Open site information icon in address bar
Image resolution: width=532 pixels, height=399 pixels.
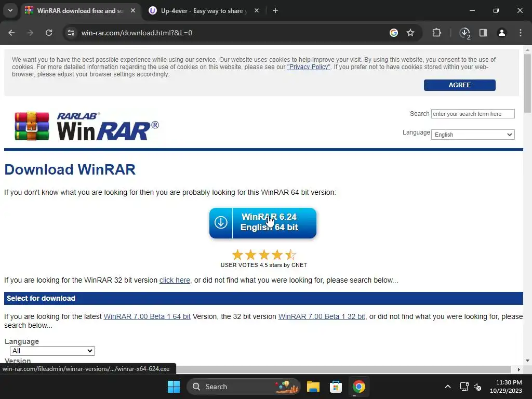(71, 33)
